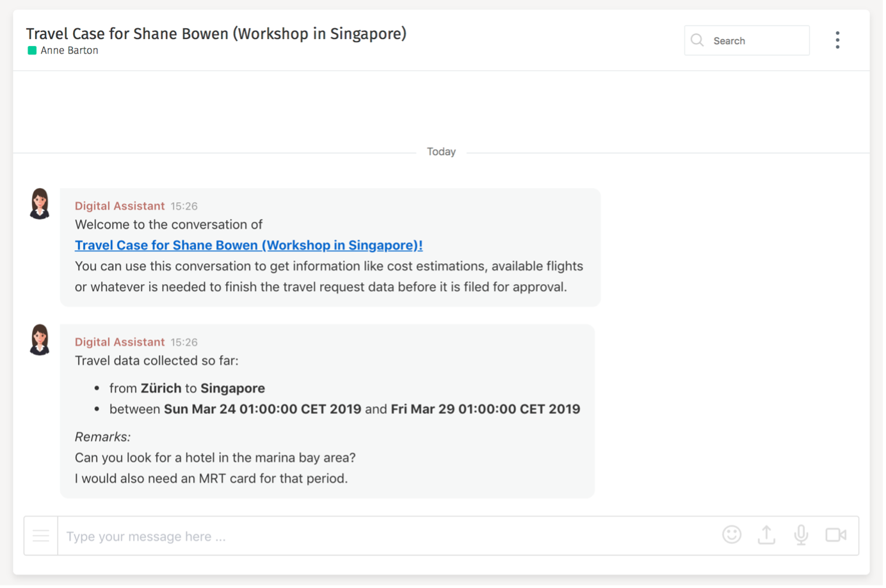The width and height of the screenshot is (886, 588).
Task: Click the 15:26 timestamp on welcome message
Action: point(184,206)
